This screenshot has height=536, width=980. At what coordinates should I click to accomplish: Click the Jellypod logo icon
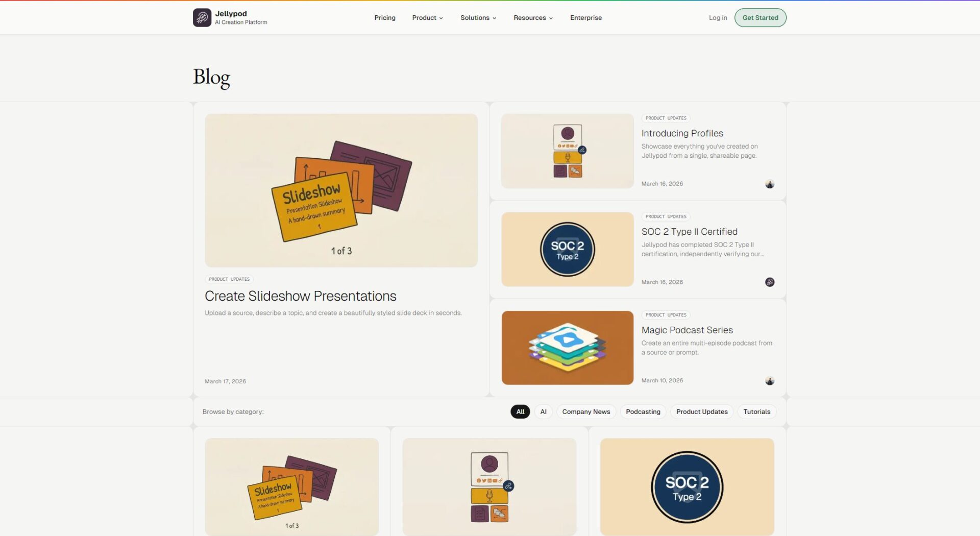(202, 18)
